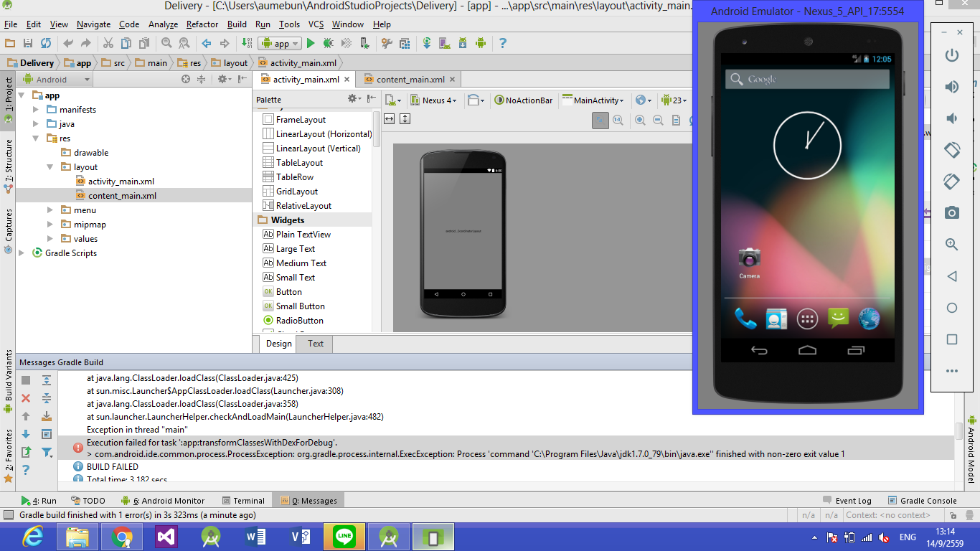Open Chrome from the Windows taskbar
The image size is (980, 551).
pyautogui.click(x=122, y=536)
